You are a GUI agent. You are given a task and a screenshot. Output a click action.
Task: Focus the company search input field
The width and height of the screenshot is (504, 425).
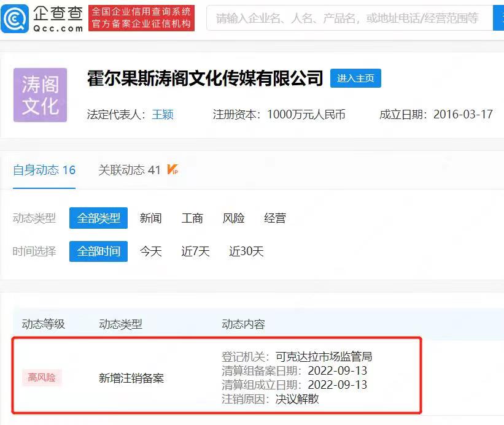click(x=349, y=18)
